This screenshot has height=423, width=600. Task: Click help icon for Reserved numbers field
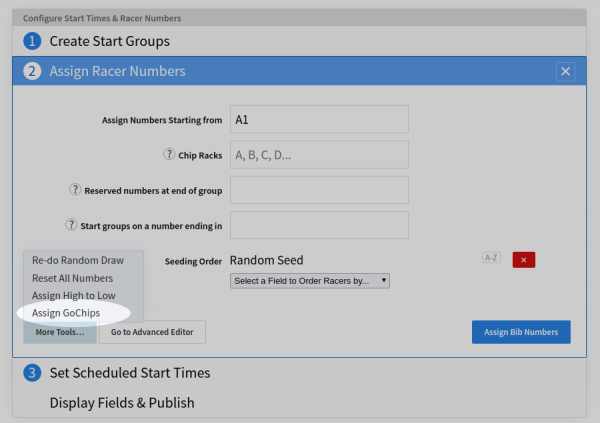74,190
